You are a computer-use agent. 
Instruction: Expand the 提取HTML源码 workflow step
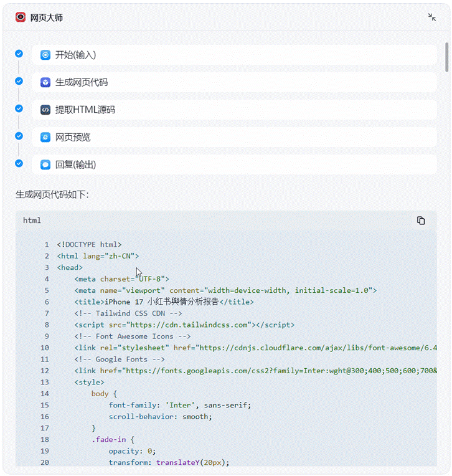237,110
